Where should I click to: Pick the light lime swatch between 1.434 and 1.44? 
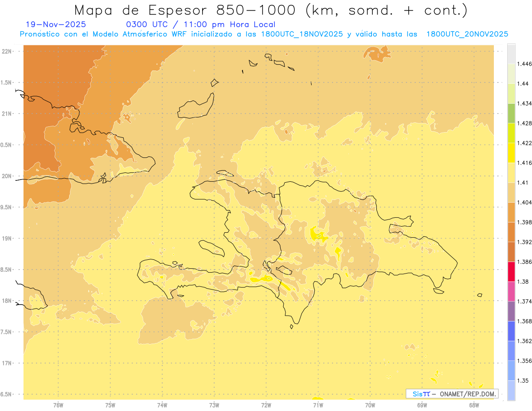pyautogui.click(x=511, y=93)
